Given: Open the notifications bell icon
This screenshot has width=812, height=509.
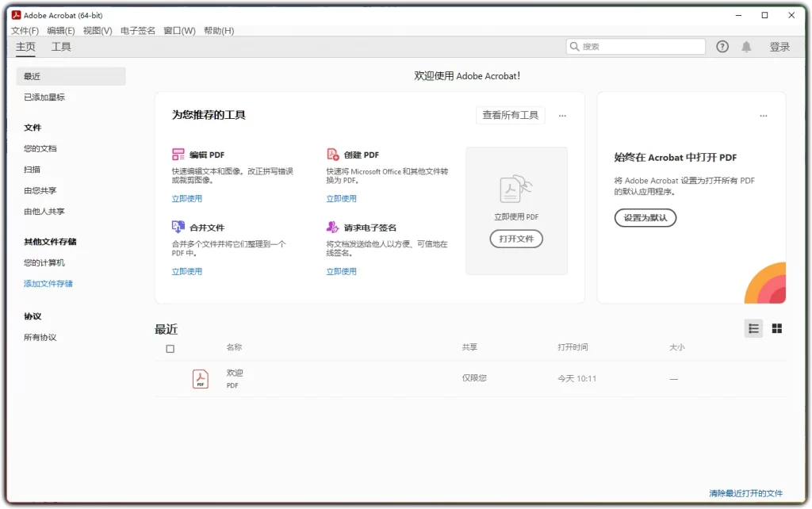Looking at the screenshot, I should point(746,47).
